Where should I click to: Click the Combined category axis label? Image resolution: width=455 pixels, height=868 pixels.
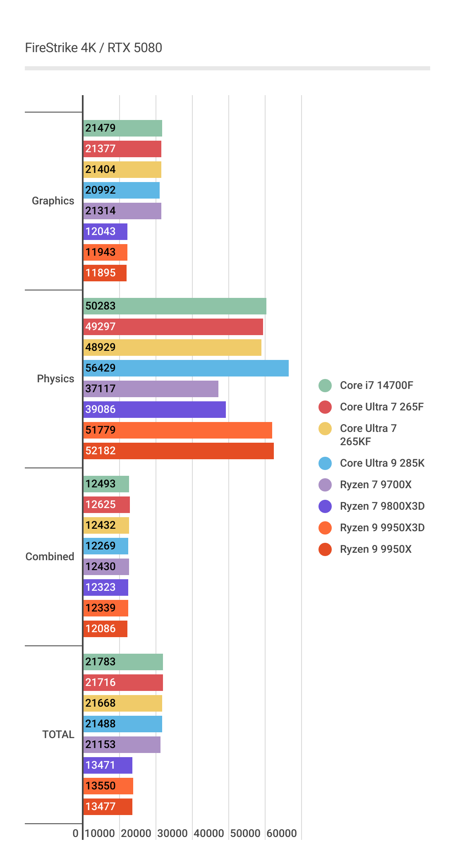tap(50, 556)
